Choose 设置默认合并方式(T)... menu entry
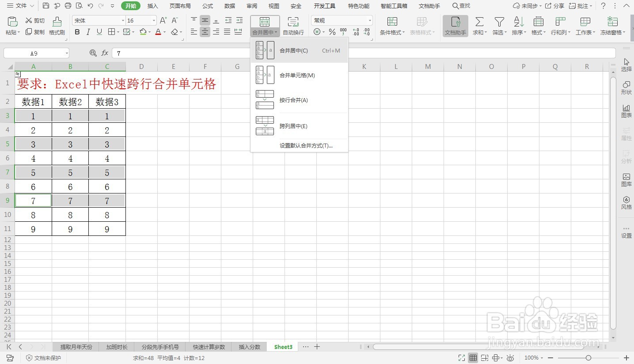Viewport: 634px width, 364px height. coord(299,146)
